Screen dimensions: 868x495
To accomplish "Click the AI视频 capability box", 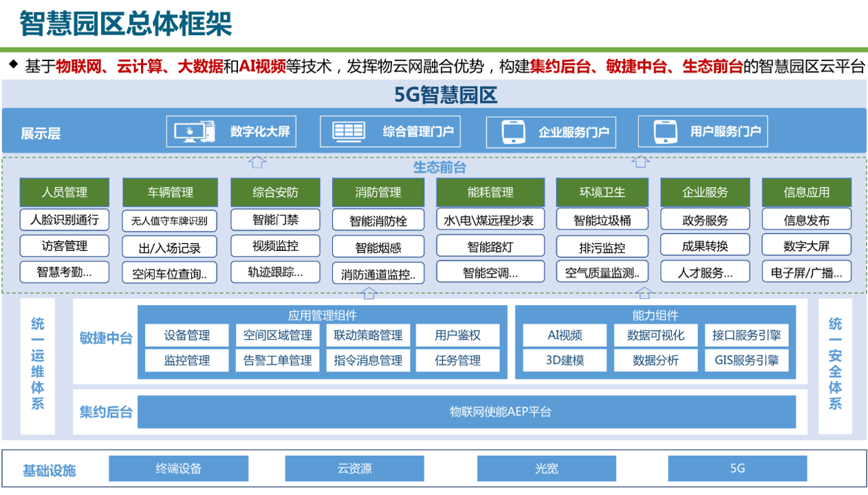I will tap(565, 335).
